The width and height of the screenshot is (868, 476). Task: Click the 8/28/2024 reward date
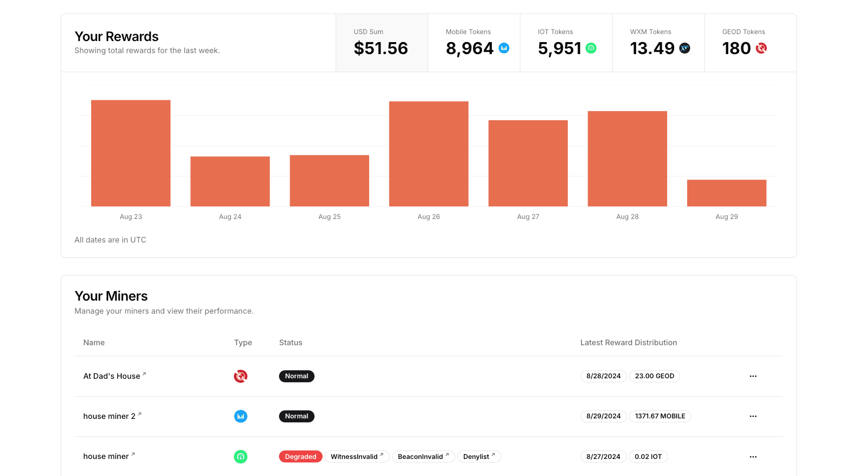click(604, 376)
